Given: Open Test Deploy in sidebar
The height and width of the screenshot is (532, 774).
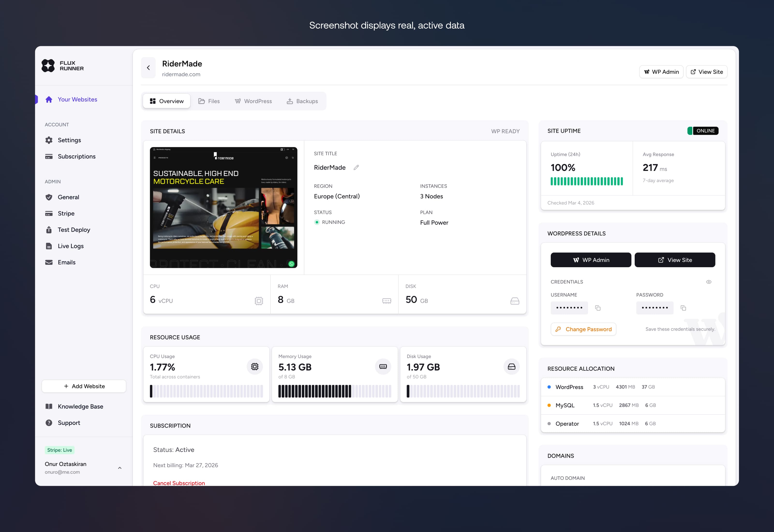Looking at the screenshot, I should click(74, 230).
